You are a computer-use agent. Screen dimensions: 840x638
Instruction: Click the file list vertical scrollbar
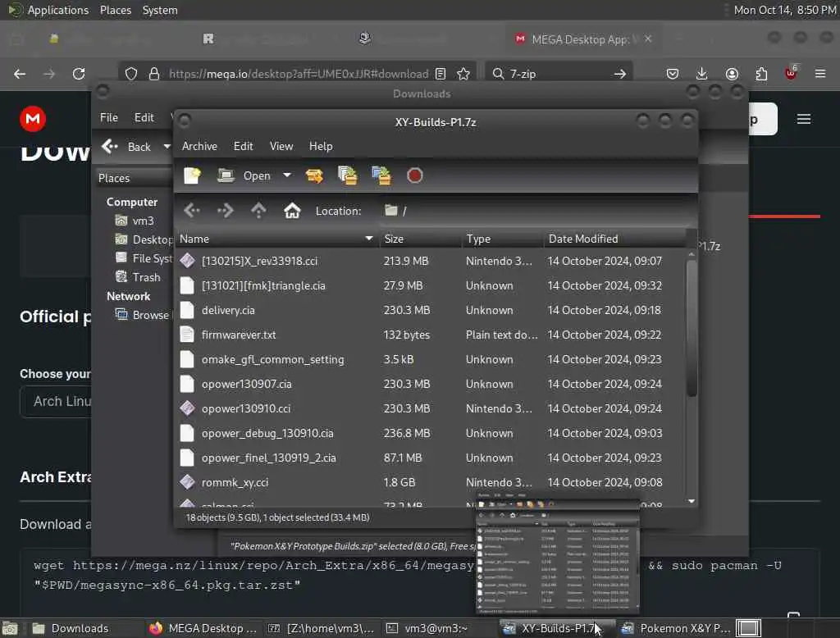(x=692, y=330)
